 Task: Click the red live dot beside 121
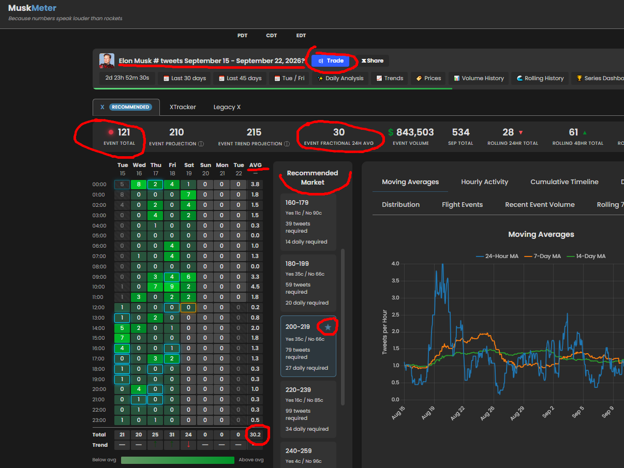tap(111, 133)
